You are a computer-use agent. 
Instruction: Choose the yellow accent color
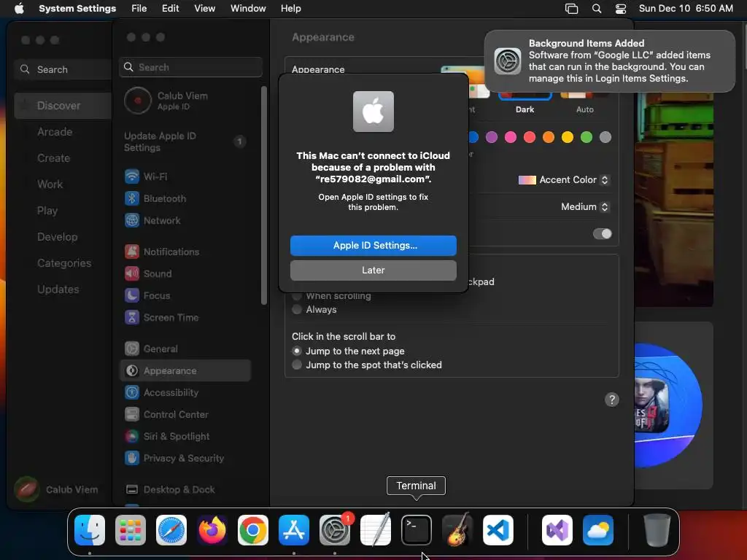tap(568, 137)
